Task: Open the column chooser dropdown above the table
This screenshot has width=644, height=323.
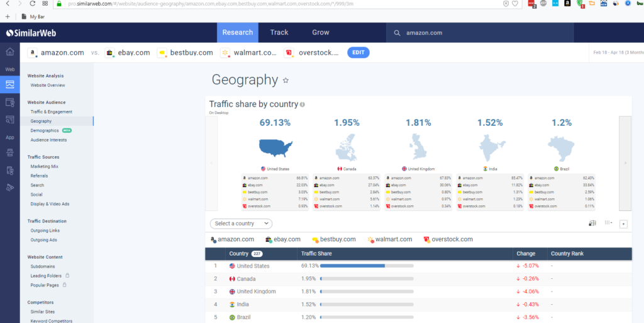Action: (x=608, y=223)
